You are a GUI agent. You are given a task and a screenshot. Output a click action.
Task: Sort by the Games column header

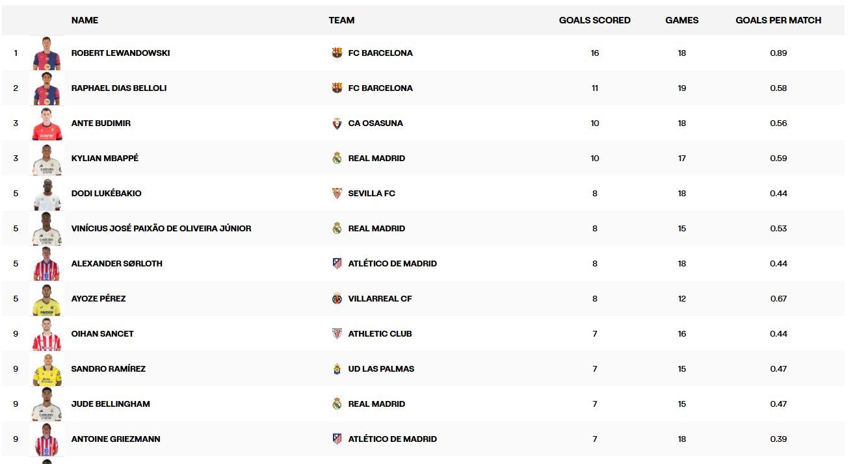681,20
